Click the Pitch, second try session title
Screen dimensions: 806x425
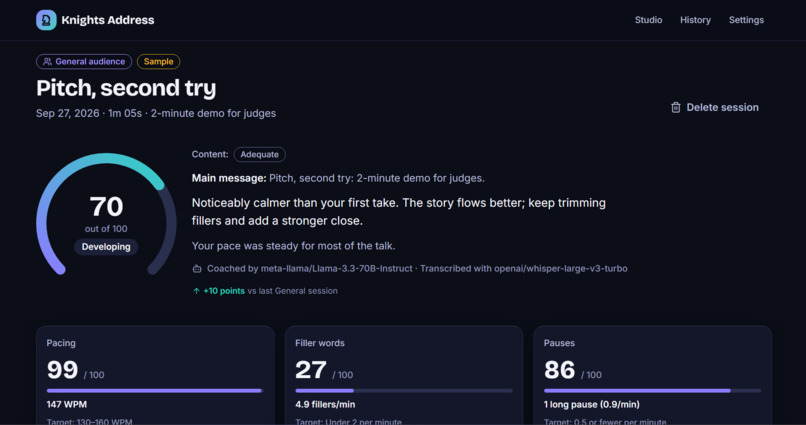126,88
